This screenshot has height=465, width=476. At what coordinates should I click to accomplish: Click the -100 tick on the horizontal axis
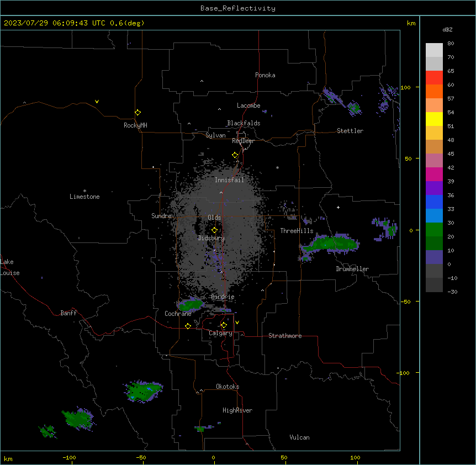tap(70, 457)
